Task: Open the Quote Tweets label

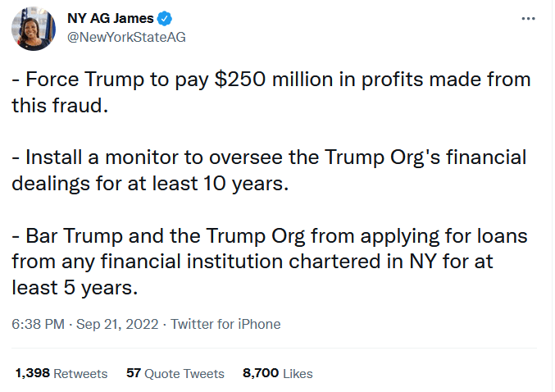Action: tap(184, 373)
